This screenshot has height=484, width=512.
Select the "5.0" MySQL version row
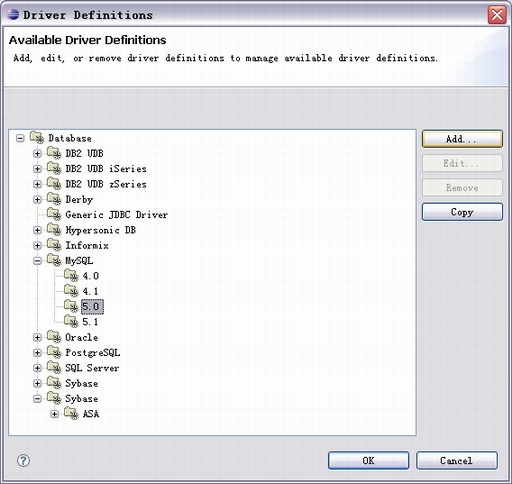[92, 307]
